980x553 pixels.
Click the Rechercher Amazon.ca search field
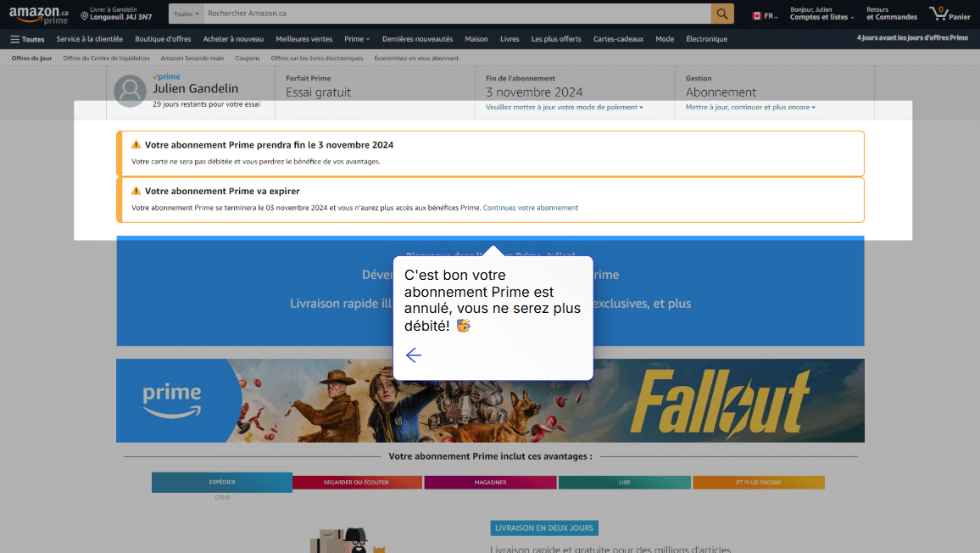point(458,14)
